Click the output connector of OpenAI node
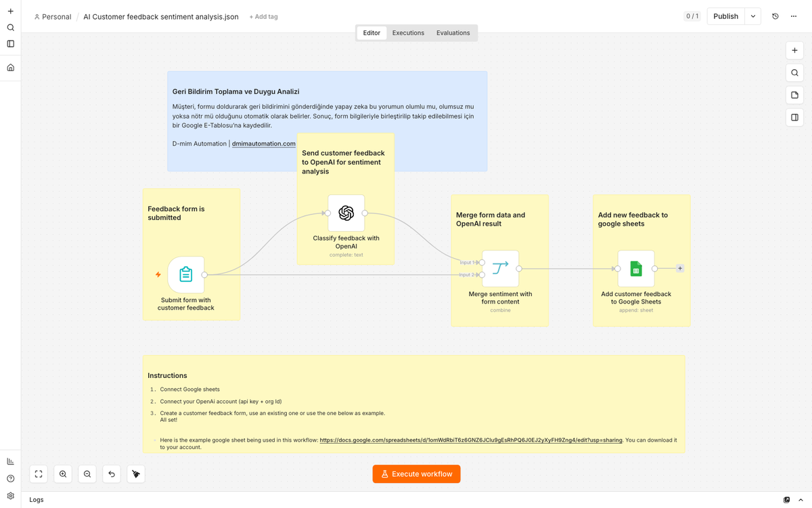The image size is (812, 508). (365, 213)
